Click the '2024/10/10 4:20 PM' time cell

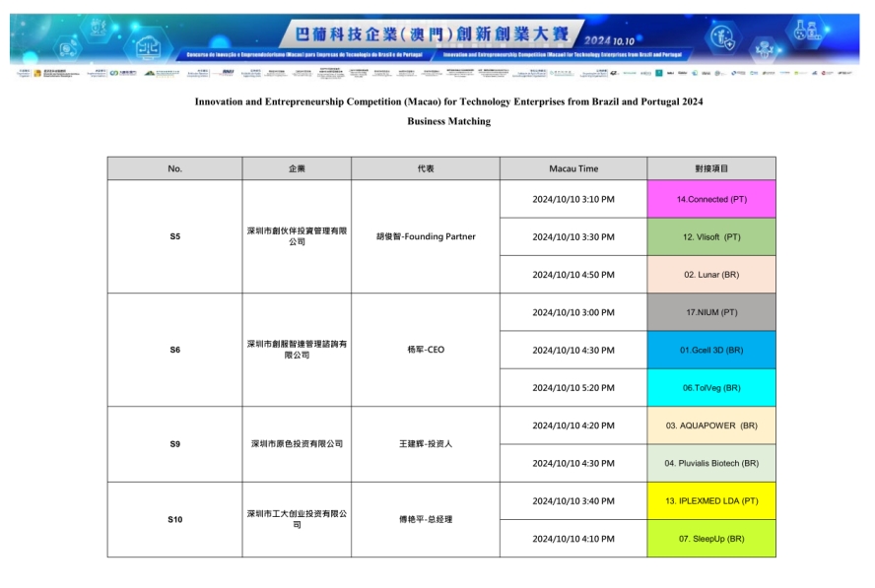[x=573, y=425]
